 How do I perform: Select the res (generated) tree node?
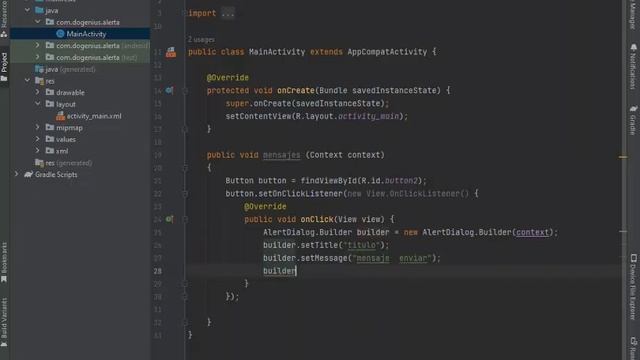pyautogui.click(x=68, y=163)
